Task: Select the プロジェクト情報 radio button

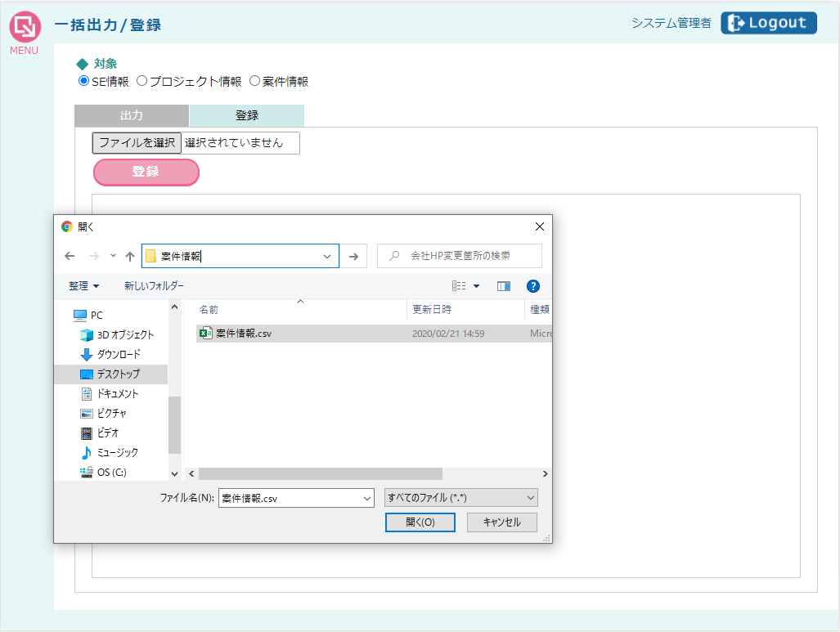Action: click(x=142, y=81)
